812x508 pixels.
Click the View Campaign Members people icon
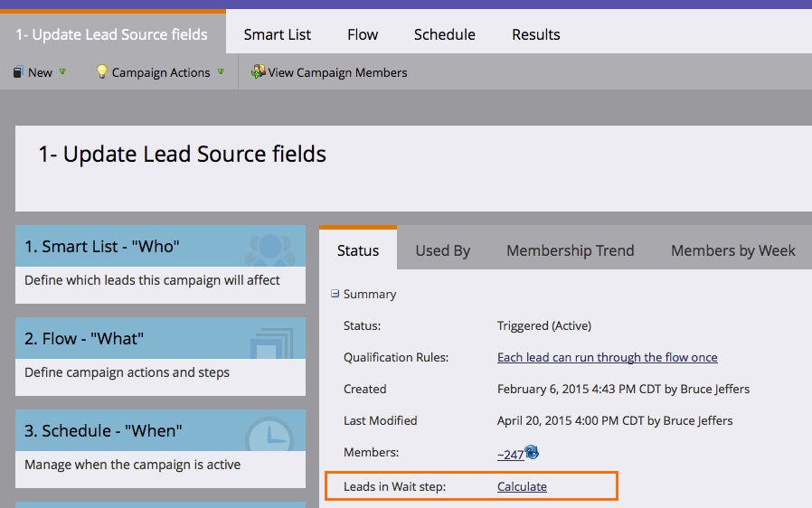click(258, 72)
